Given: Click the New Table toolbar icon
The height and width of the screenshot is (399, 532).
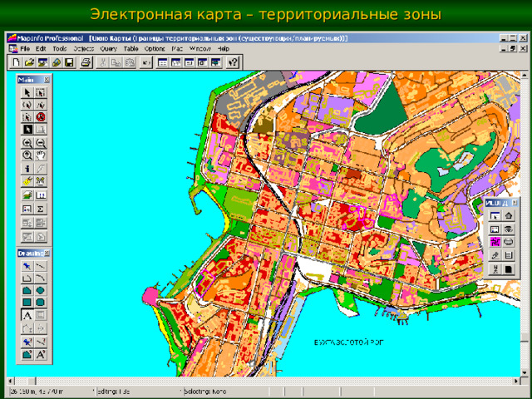Looking at the screenshot, I should (16, 62).
